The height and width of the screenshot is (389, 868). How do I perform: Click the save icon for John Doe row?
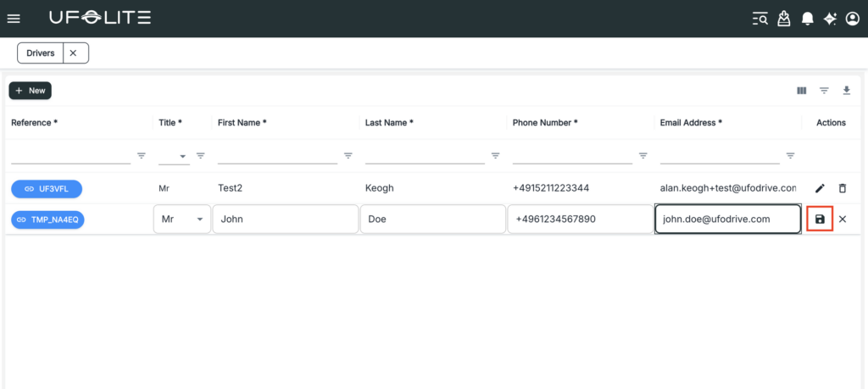[x=820, y=220]
